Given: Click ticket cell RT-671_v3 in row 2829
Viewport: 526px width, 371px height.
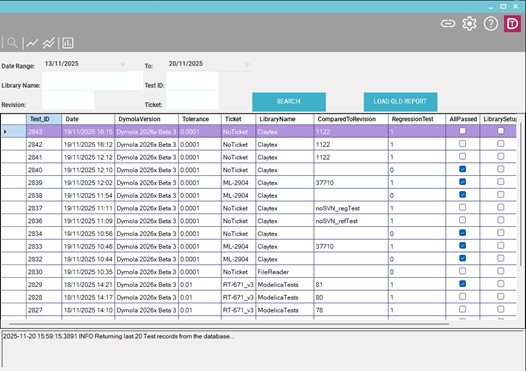Looking at the screenshot, I should [239, 285].
